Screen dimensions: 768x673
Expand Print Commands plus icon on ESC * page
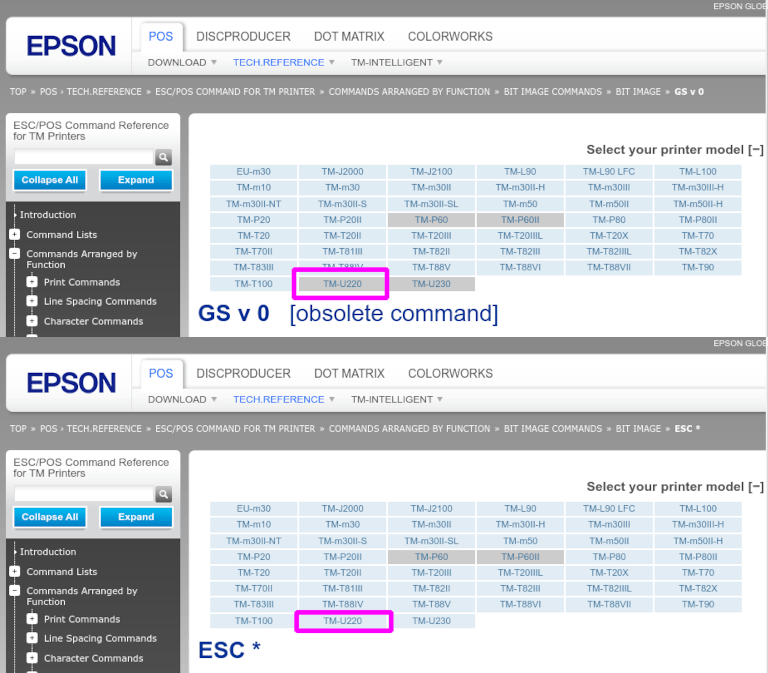[x=32, y=619]
